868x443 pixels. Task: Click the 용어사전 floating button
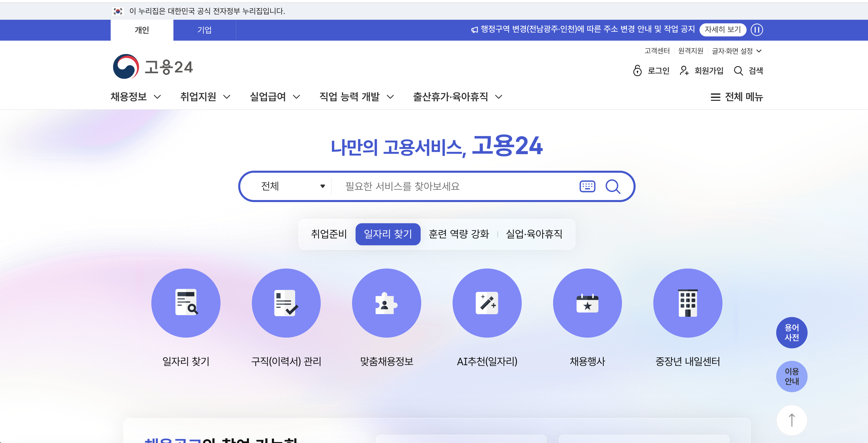(x=792, y=333)
